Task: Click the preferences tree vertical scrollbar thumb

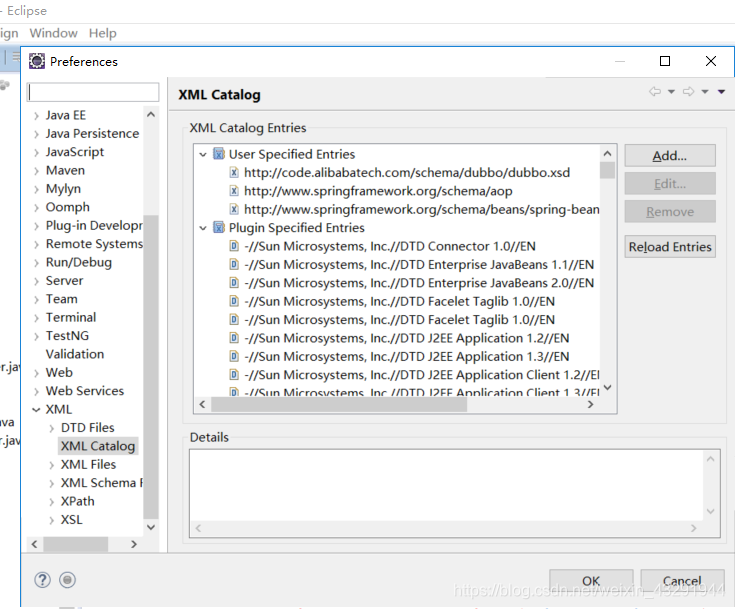Action: pyautogui.click(x=151, y=367)
